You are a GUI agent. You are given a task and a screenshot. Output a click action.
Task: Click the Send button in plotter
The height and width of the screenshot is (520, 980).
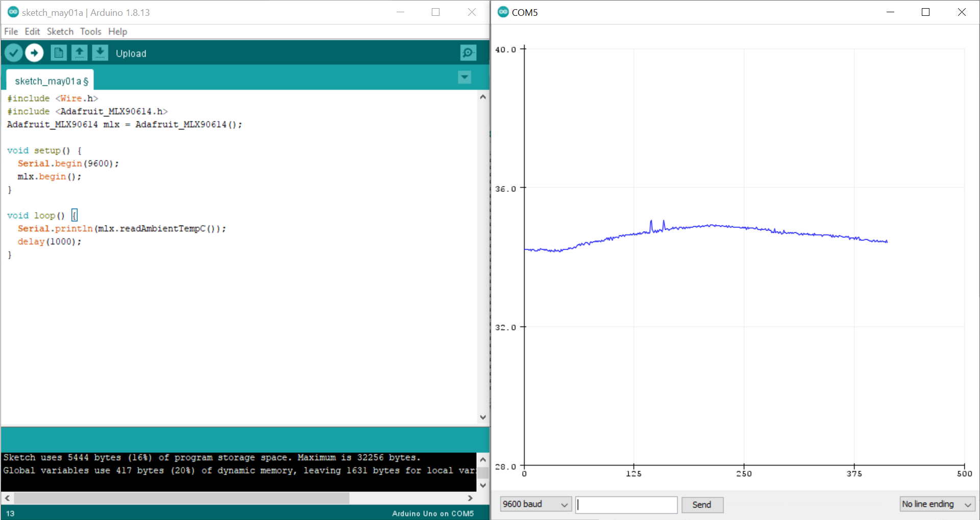[x=702, y=505]
